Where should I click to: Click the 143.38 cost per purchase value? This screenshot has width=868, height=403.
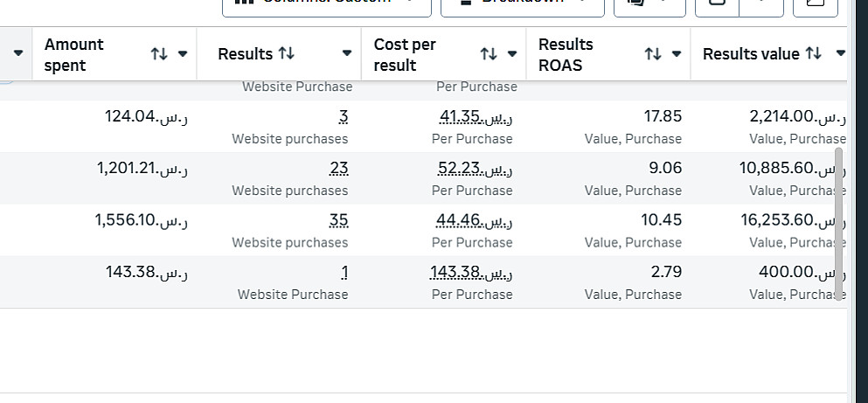(x=470, y=272)
